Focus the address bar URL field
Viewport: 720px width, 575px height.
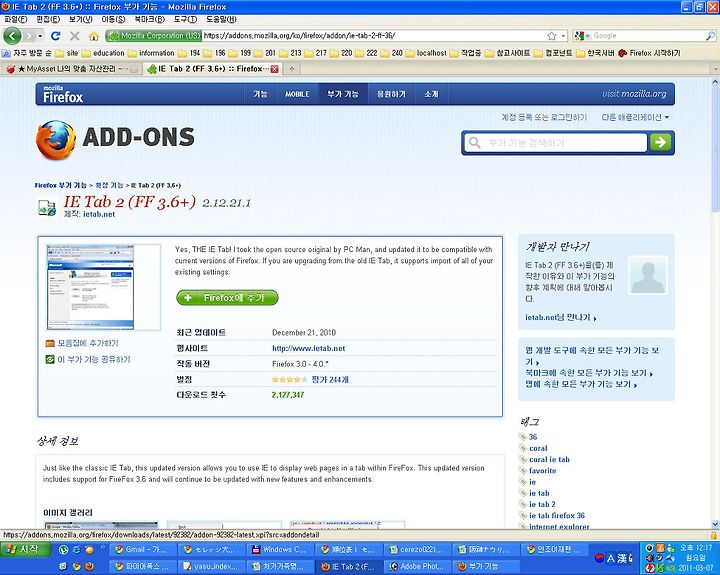[374, 36]
